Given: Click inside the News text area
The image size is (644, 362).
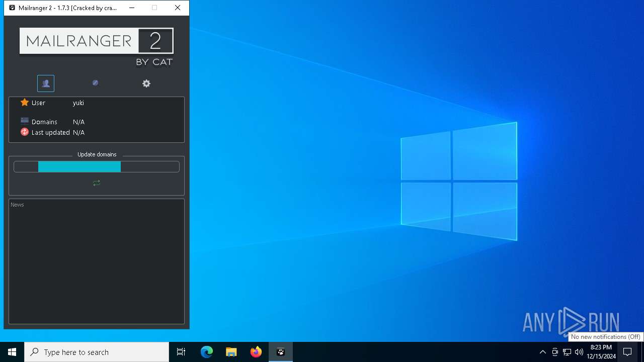Looking at the screenshot, I should coord(97,261).
